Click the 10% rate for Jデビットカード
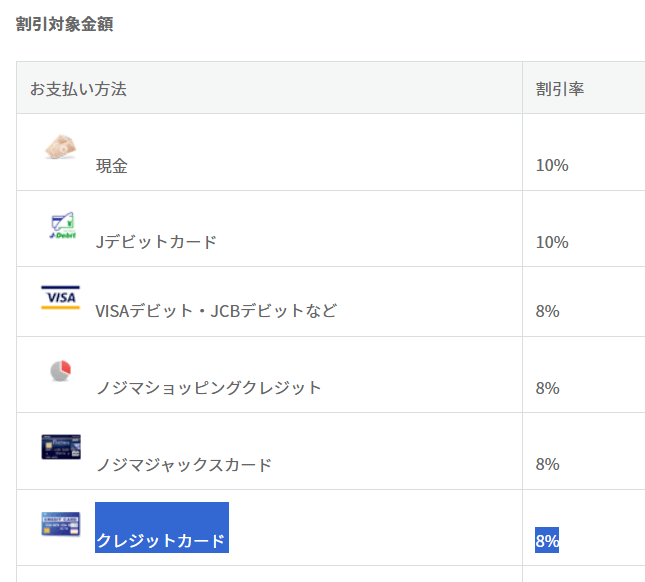Screen dimensions: 645x582 click(552, 242)
